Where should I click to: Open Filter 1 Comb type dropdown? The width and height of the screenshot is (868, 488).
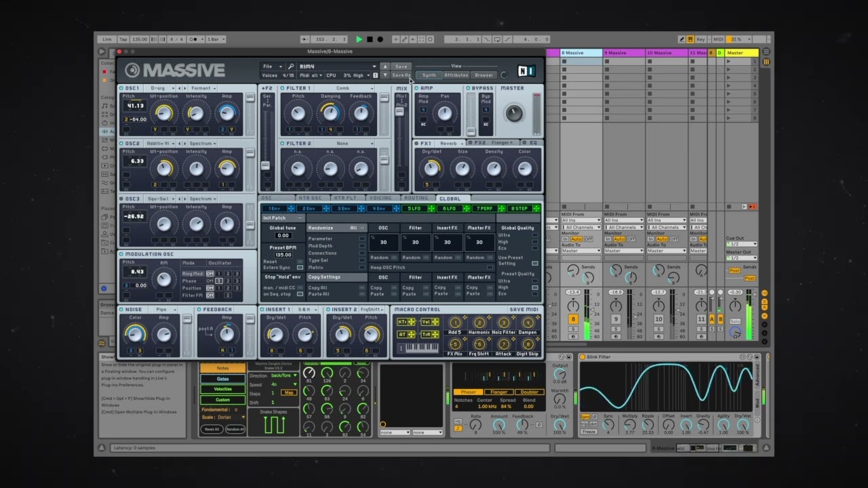point(346,88)
